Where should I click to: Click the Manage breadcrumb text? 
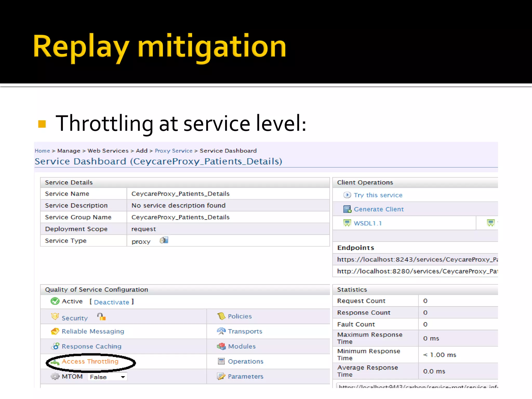[x=69, y=151]
